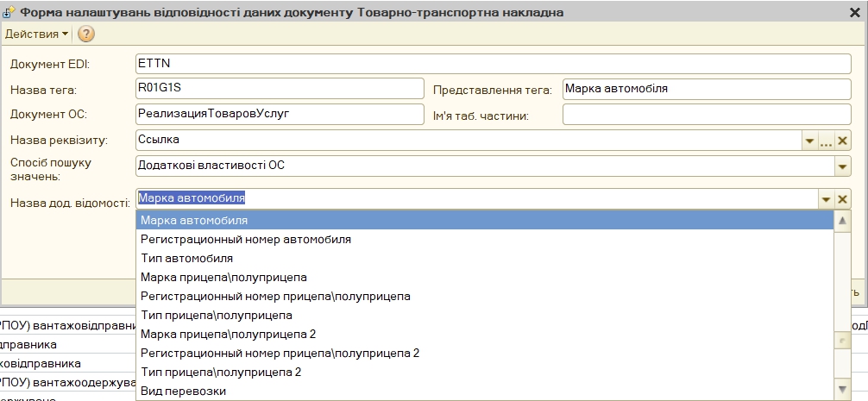Click the yellow help question mark icon
Viewport: 868px width, 401px height.
click(85, 34)
